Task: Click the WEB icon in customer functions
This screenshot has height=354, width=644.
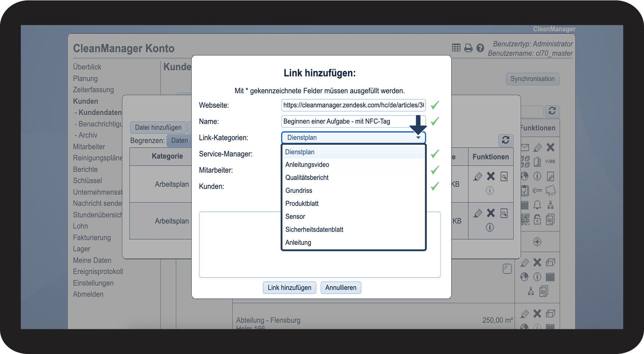Action: point(550,162)
